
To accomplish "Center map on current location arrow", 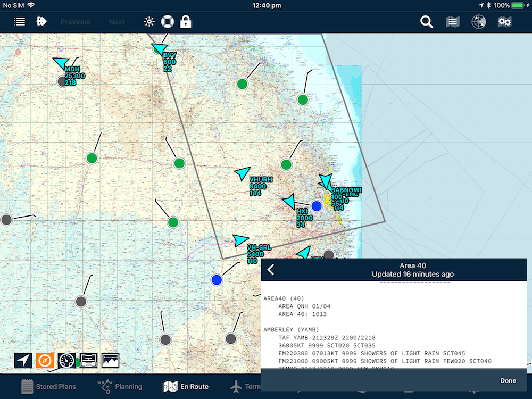I will click(23, 360).
